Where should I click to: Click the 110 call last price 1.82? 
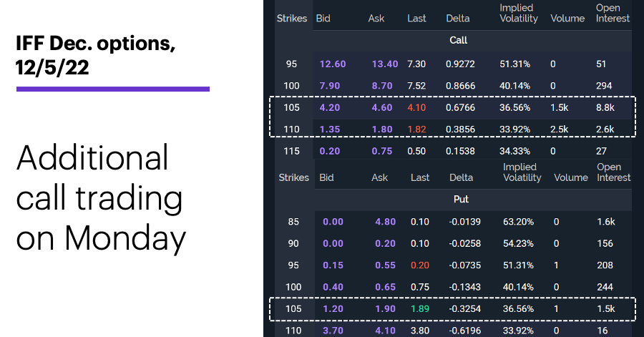[x=416, y=130]
